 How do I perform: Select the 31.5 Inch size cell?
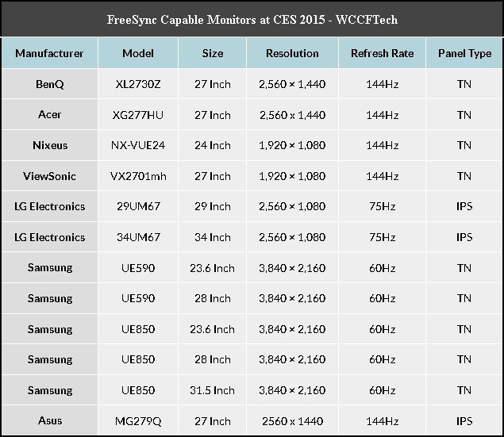[213, 390]
